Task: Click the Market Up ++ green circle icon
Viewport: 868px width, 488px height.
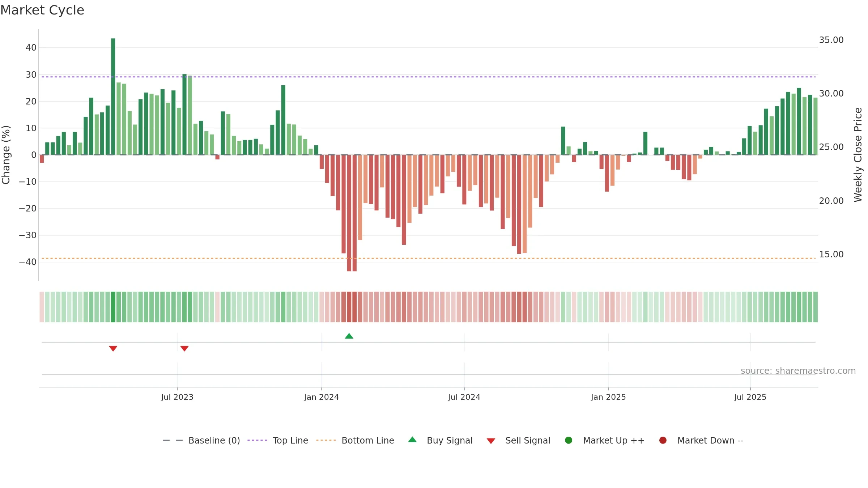Action: [569, 440]
